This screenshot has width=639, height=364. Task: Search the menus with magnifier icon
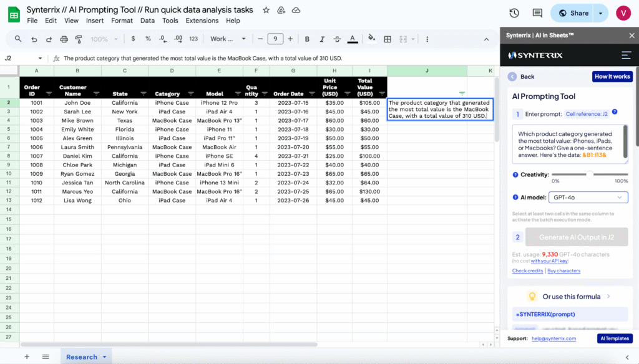click(x=18, y=39)
